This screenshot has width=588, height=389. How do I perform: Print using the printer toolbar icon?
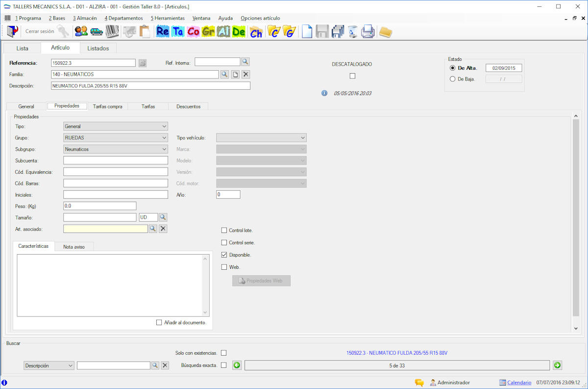coord(367,32)
